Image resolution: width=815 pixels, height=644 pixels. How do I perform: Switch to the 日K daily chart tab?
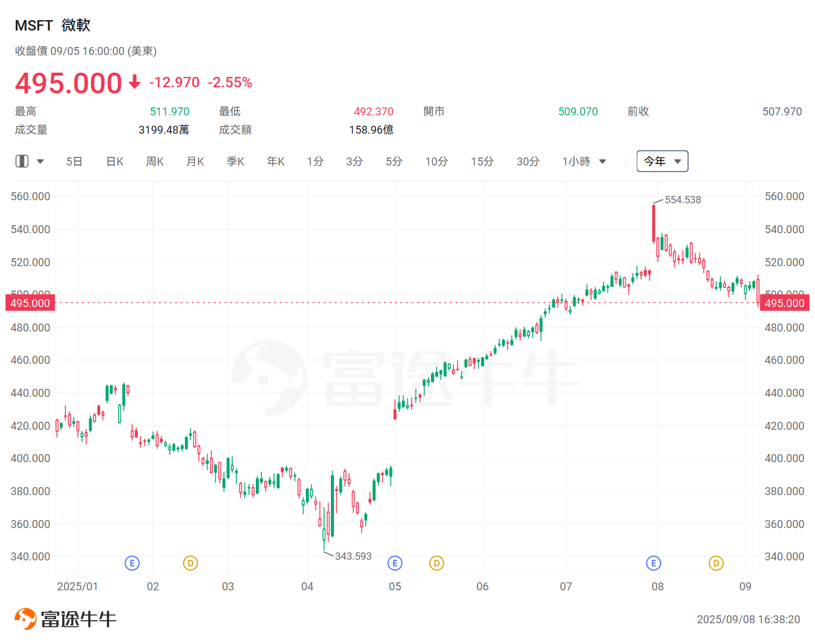114,161
